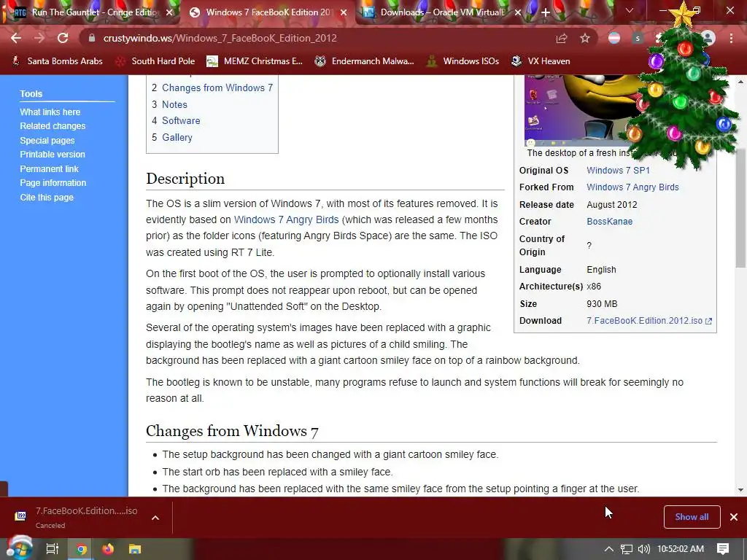Click the browser forward arrow
Screen dimensions: 747x560
(x=39, y=38)
